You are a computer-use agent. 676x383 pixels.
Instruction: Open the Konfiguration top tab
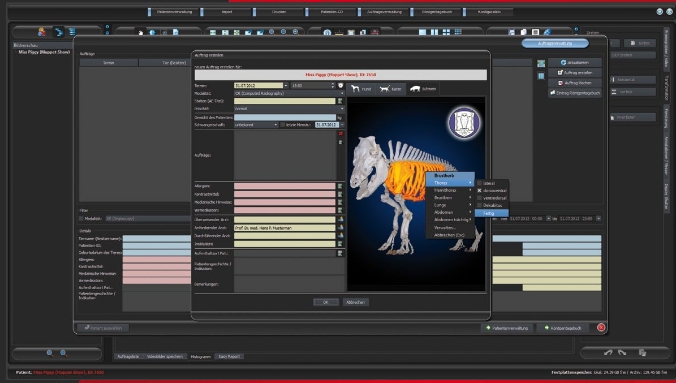pyautogui.click(x=489, y=12)
